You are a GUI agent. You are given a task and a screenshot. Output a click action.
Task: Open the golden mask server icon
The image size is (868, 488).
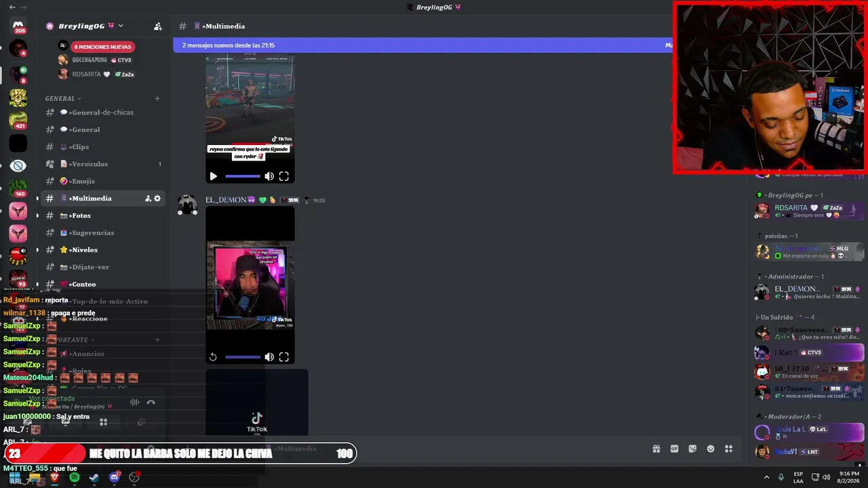(18, 98)
